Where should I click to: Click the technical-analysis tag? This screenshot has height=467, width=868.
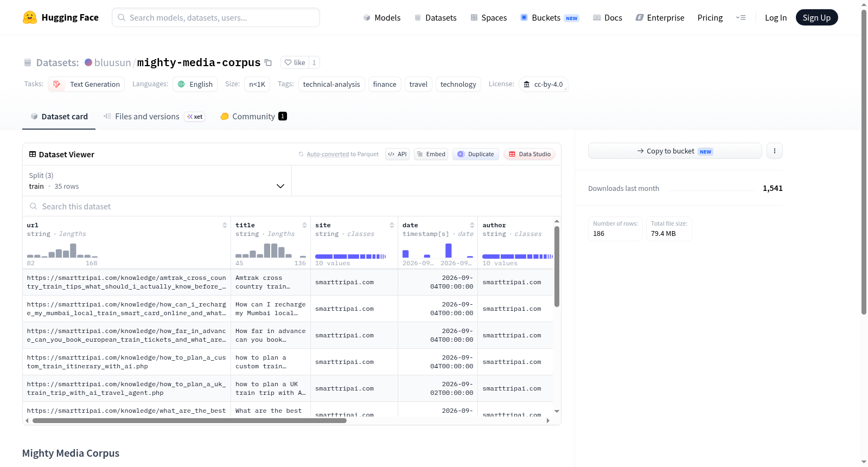coord(331,84)
